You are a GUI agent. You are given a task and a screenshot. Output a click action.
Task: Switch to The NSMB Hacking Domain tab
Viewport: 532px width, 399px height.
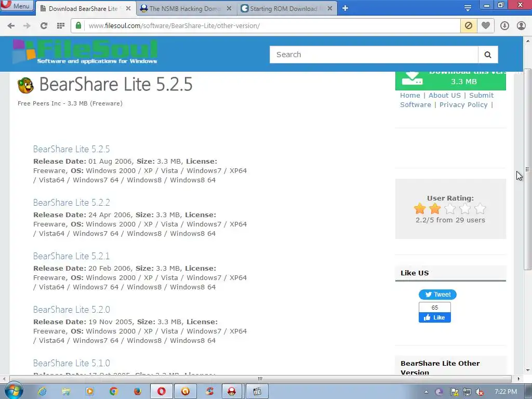185,8
